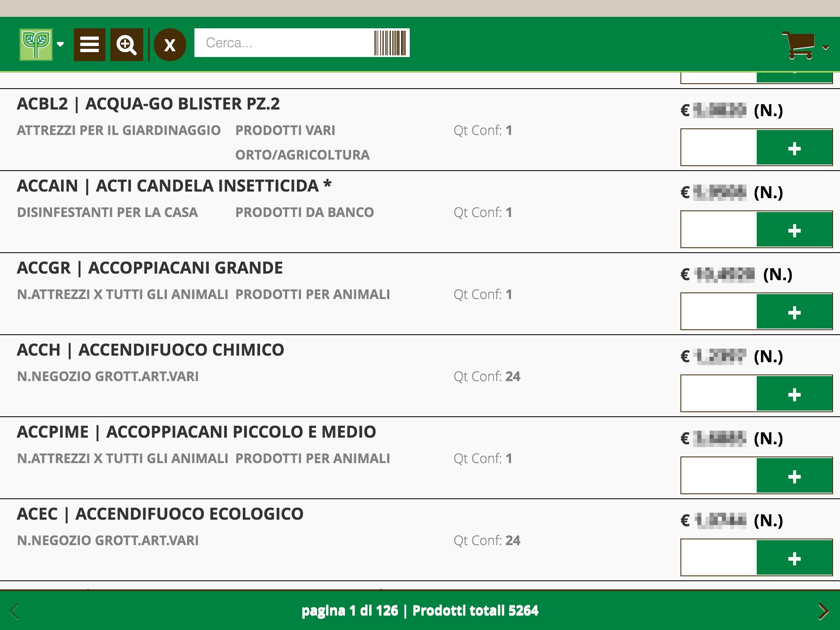The image size is (840, 630).
Task: Expand the cart dropdown chevron
Action: click(x=826, y=48)
